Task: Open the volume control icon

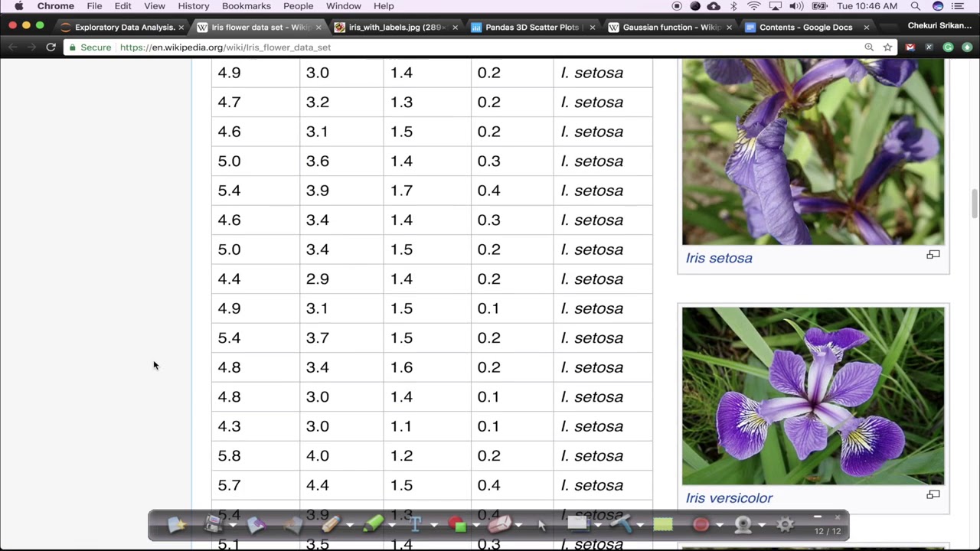Action: point(796,6)
